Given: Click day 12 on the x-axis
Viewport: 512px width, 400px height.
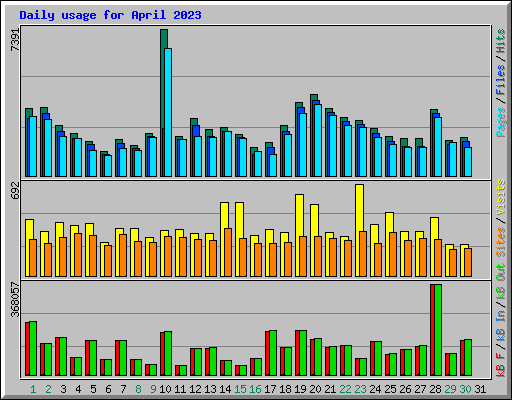Looking at the screenshot, I should [x=195, y=389].
